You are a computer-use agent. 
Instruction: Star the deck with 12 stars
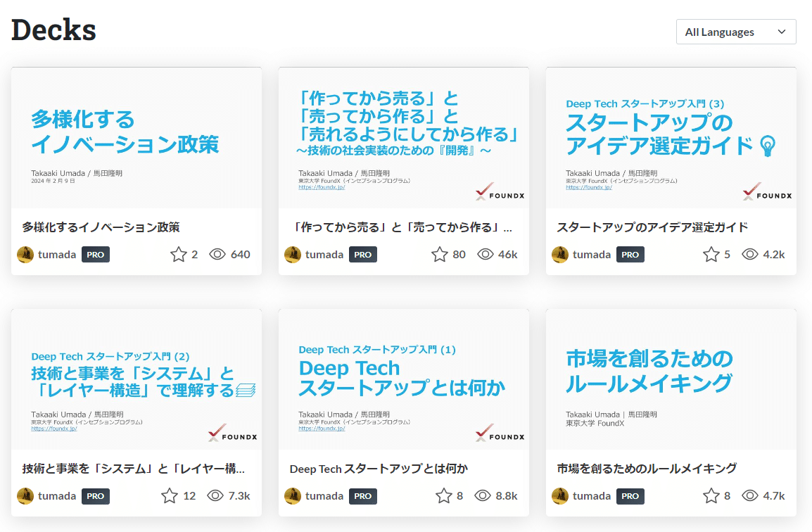tap(170, 495)
